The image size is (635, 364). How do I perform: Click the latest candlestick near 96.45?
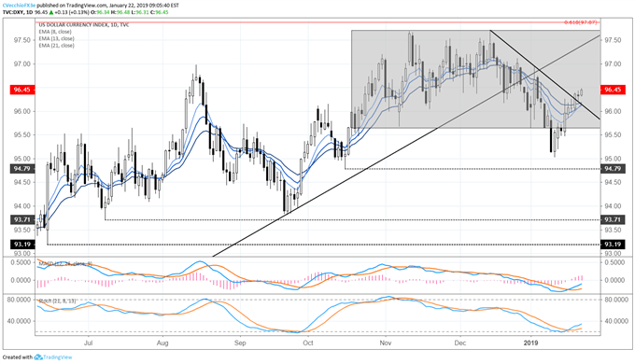[582, 92]
